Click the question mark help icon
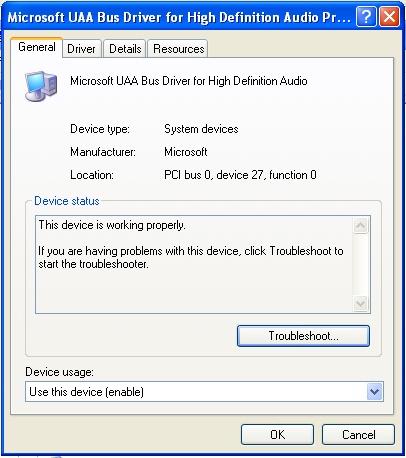Viewport: 406px width, 458px height. [366, 16]
